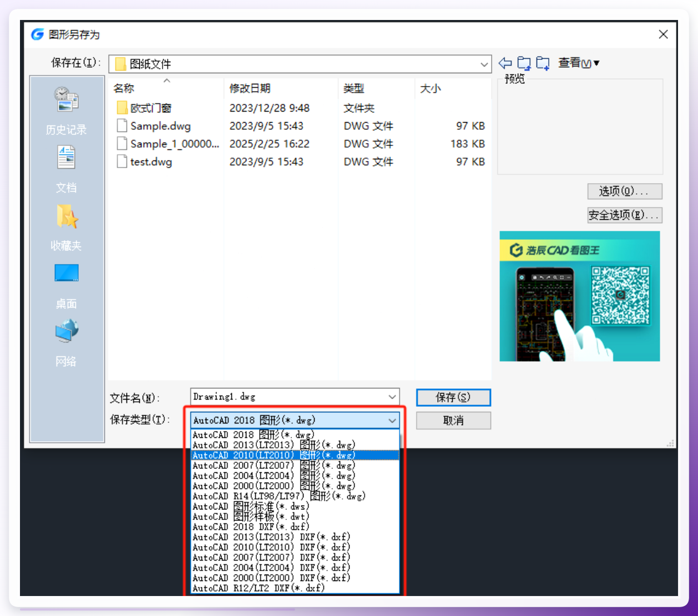Expand the 保存在 folder dropdown

click(x=484, y=64)
